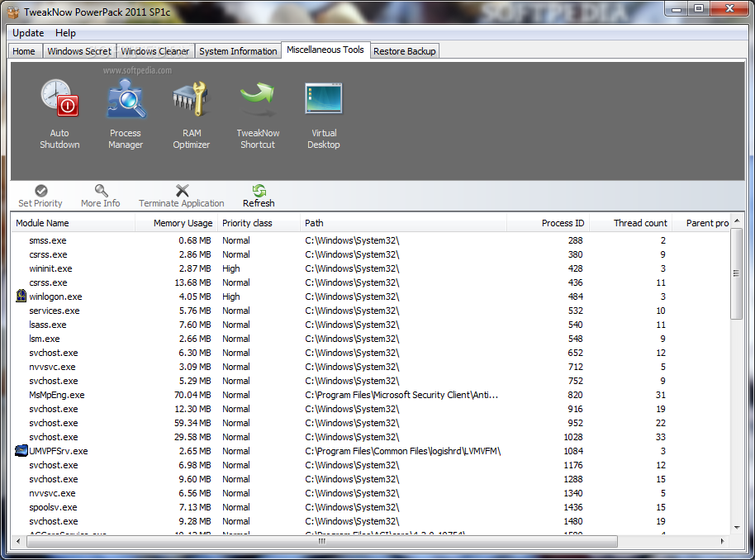Screen dimensions: 755x560
Task: Select svchost.exe using 59.34 MB memory
Action: [x=371, y=423]
